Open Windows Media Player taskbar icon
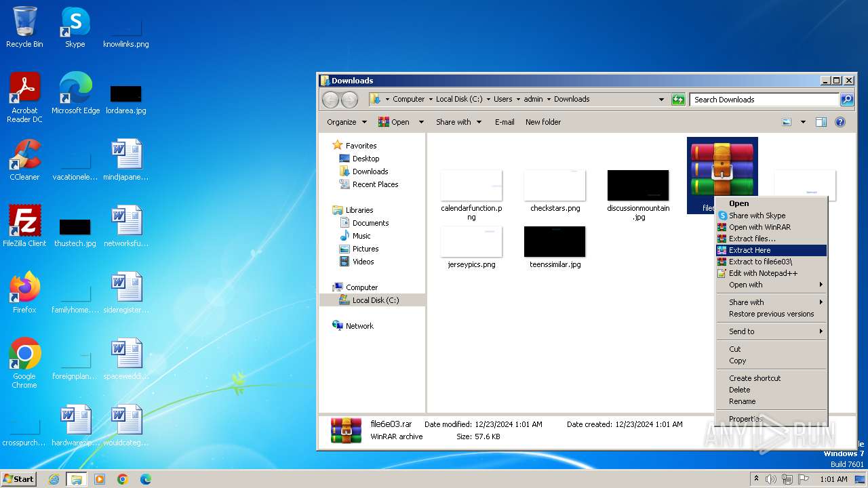868x488 pixels. point(100,479)
